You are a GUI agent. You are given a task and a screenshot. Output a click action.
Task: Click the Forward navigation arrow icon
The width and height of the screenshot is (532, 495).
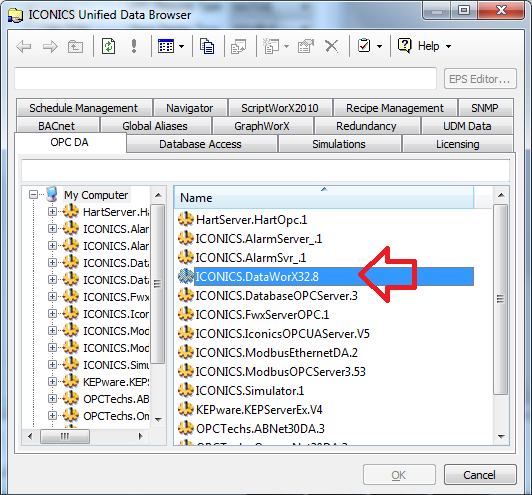[50, 46]
